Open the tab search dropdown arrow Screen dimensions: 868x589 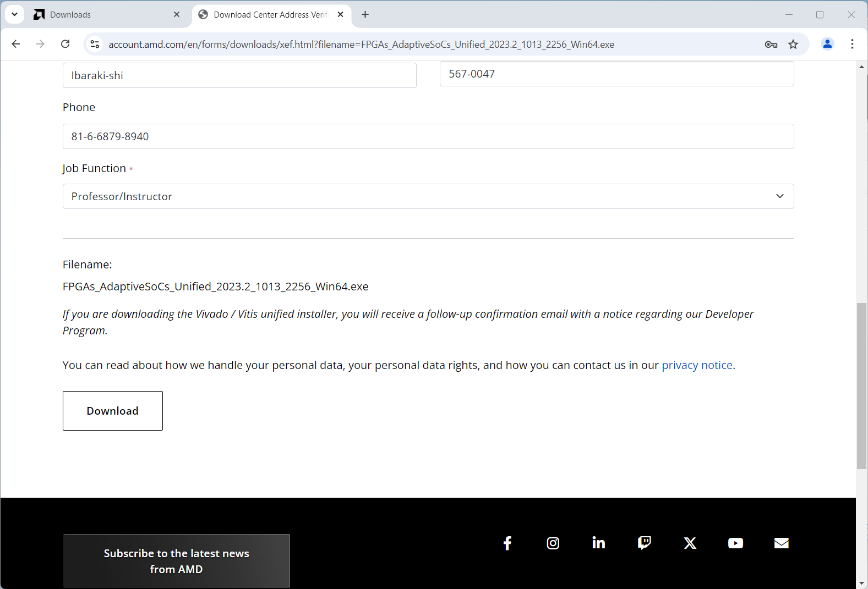(x=15, y=14)
